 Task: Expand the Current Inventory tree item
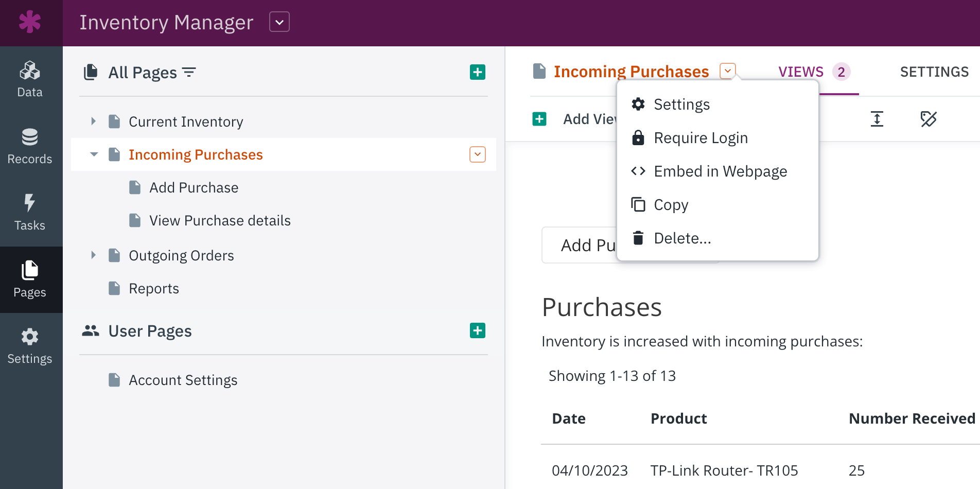click(93, 121)
